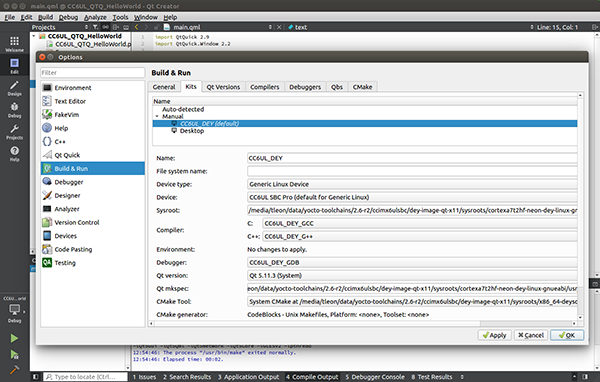The height and width of the screenshot is (382, 600).
Task: Select Environment options category
Action: (x=93, y=88)
